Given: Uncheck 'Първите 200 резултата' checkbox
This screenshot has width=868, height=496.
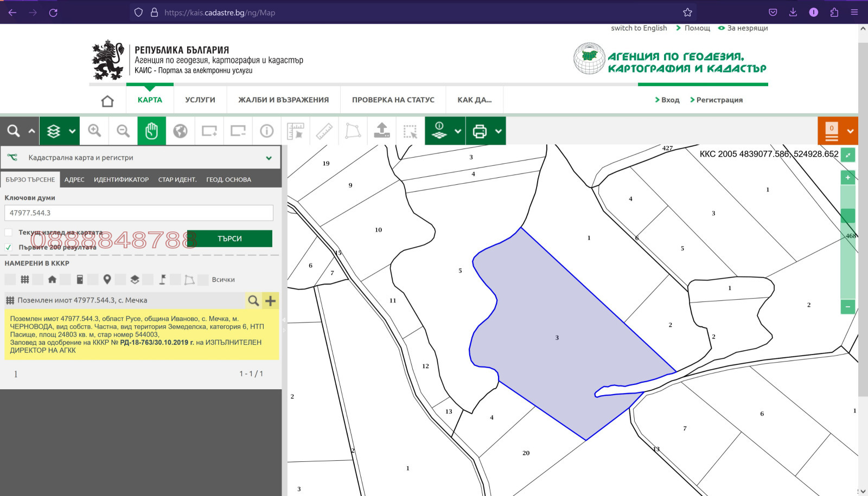Looking at the screenshot, I should pyautogui.click(x=9, y=247).
